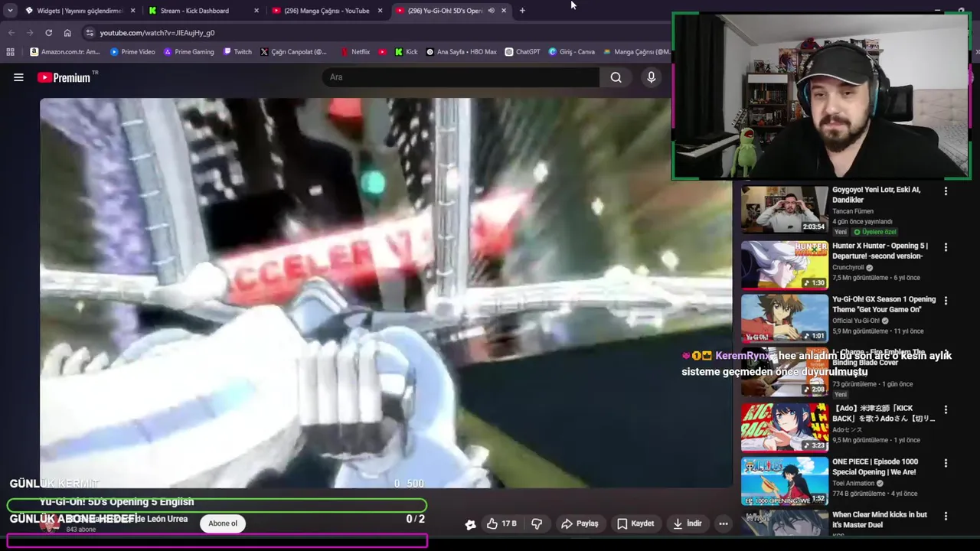980x551 pixels.
Task: Close the Stream - Kick Dashboard tab
Action: click(x=256, y=11)
